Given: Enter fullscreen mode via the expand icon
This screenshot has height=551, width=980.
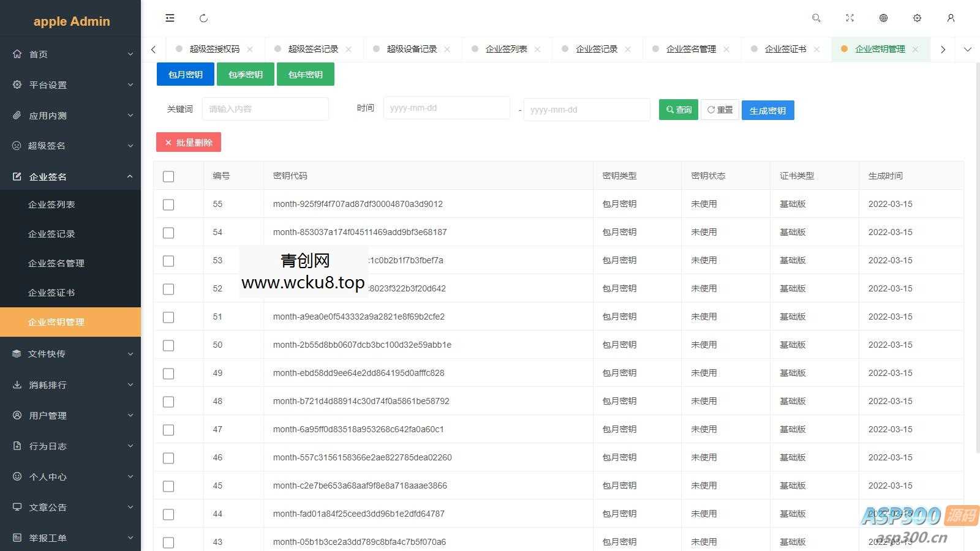Looking at the screenshot, I should pyautogui.click(x=850, y=18).
